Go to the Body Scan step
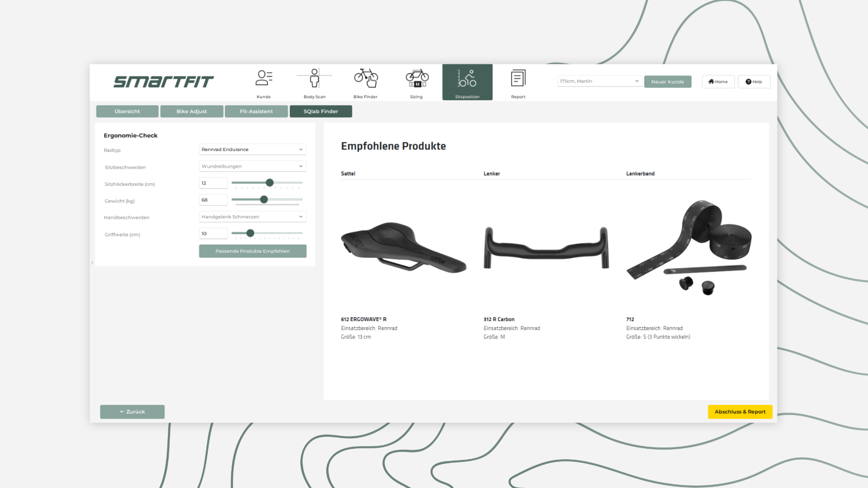 click(x=314, y=78)
